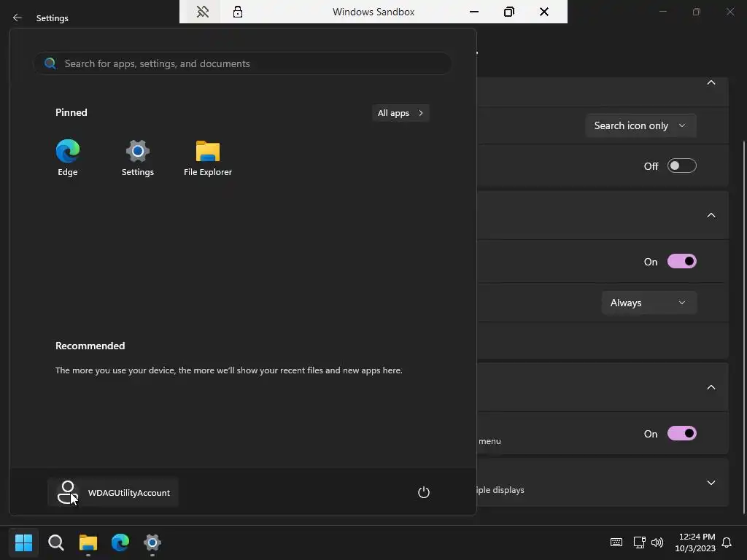Screen dimensions: 747x560
Task: Open the touch keyboard tray icon
Action: (616, 542)
